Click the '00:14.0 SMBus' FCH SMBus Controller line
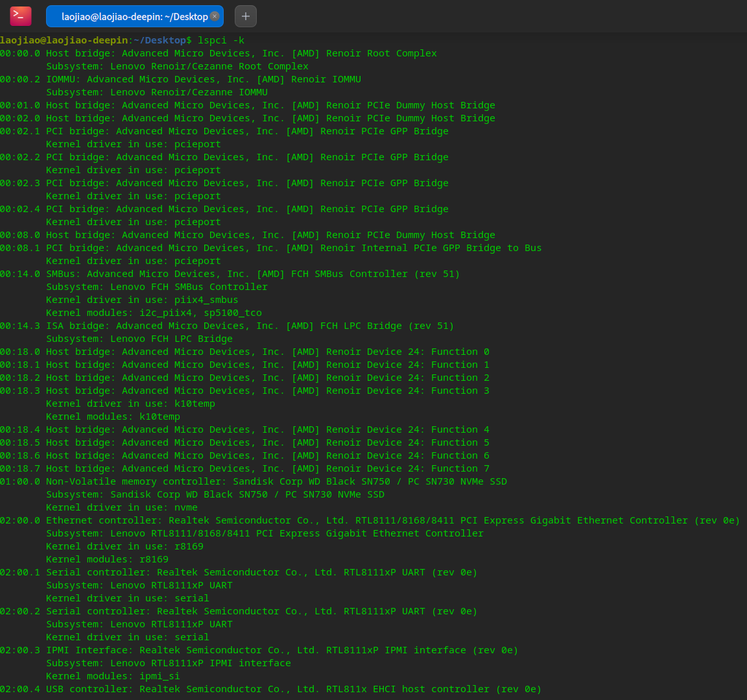Screen dimensions: 747x700 pyautogui.click(x=230, y=274)
